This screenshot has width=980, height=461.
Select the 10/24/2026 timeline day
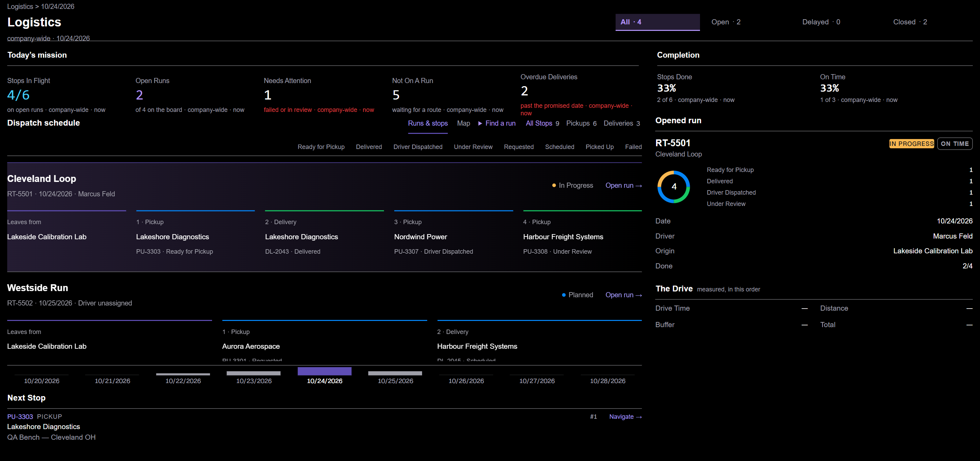pos(325,376)
